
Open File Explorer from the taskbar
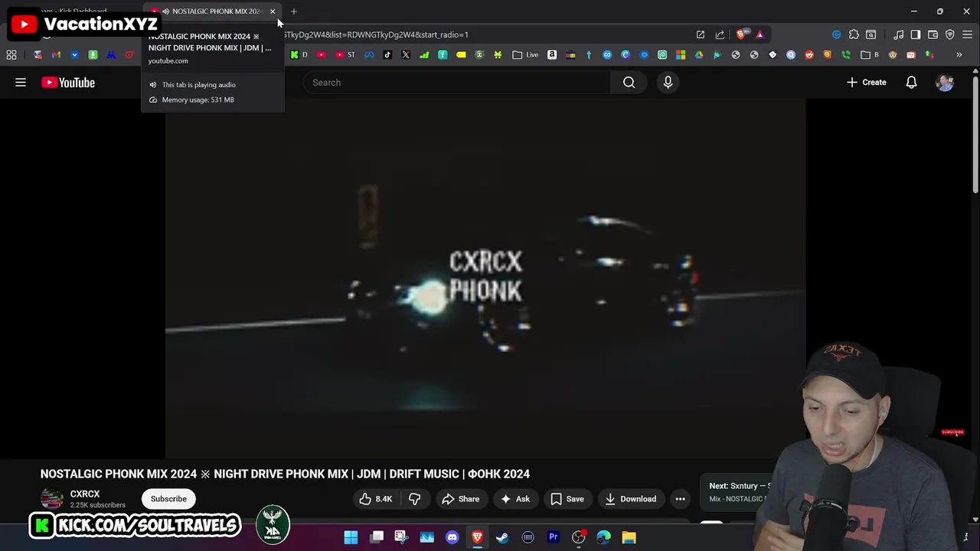pyautogui.click(x=629, y=537)
